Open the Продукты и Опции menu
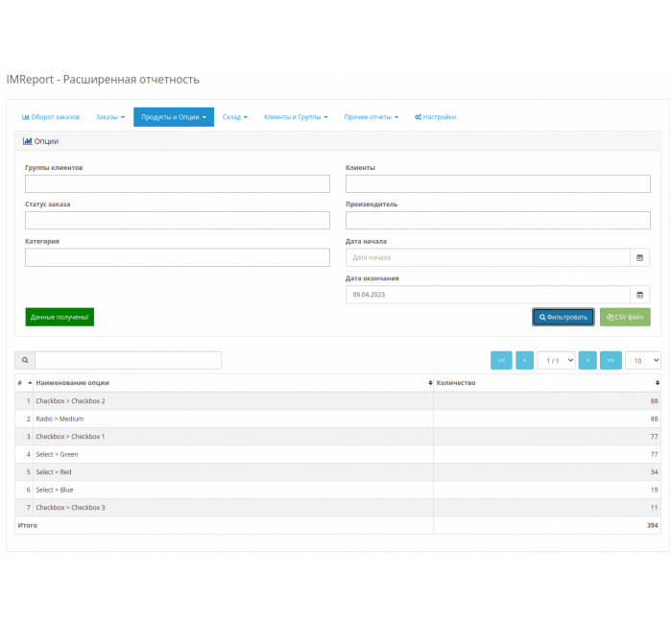The height and width of the screenshot is (624, 672). point(174,117)
